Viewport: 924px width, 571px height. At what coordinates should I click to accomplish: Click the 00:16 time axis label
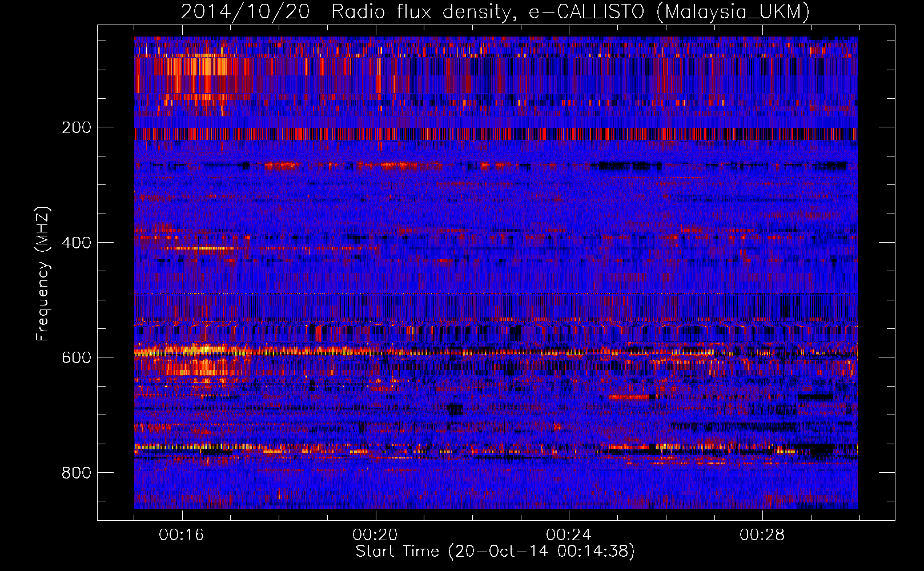pyautogui.click(x=182, y=534)
